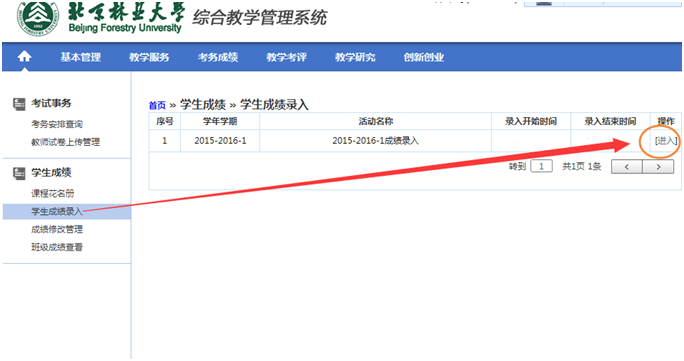Click the 共1页 1条 page count text
684x361 pixels.
pyautogui.click(x=581, y=166)
